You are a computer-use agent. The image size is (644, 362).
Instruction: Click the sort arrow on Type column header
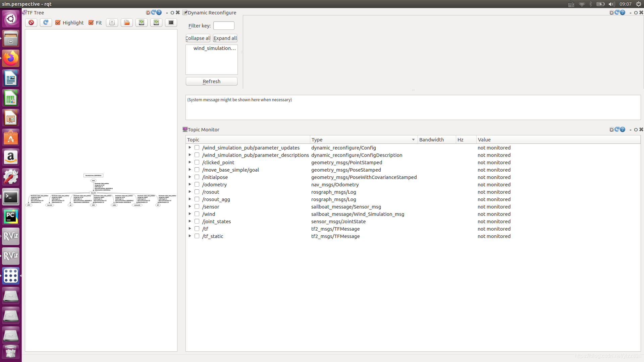coord(413,140)
